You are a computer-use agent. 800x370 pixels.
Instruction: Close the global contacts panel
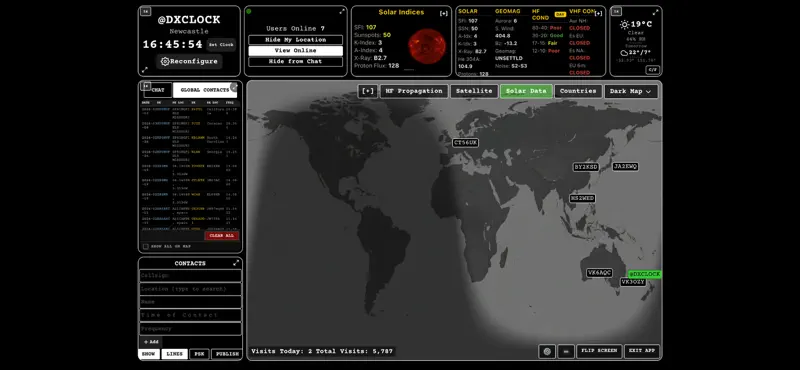tap(234, 87)
